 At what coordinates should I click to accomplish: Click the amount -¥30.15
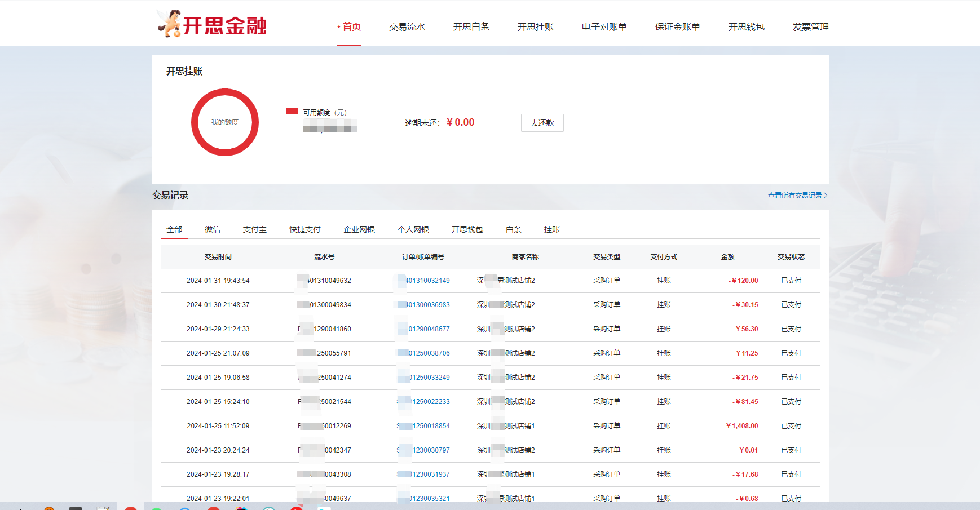(745, 305)
